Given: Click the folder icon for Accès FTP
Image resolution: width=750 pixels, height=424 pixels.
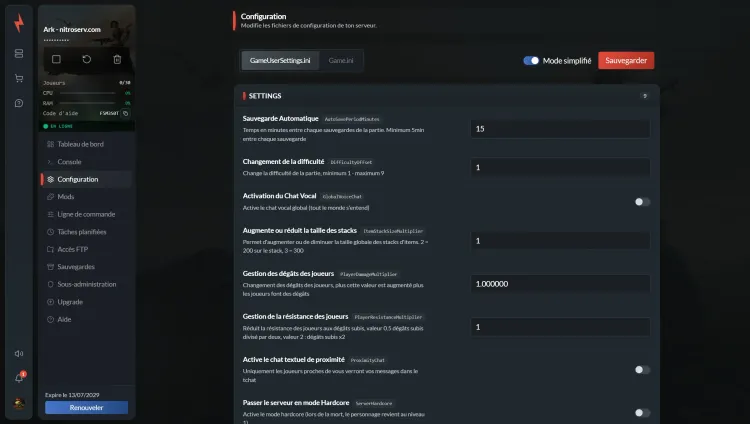Looking at the screenshot, I should pyautogui.click(x=50, y=249).
